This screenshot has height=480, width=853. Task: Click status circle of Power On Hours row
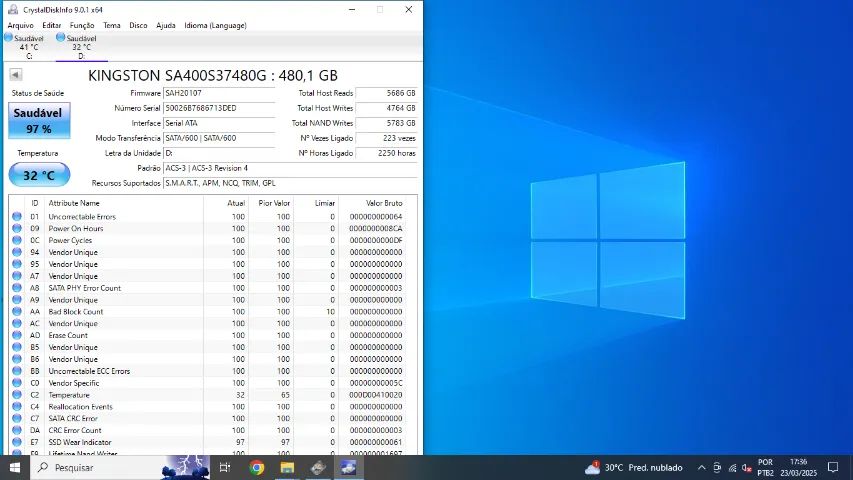17,229
